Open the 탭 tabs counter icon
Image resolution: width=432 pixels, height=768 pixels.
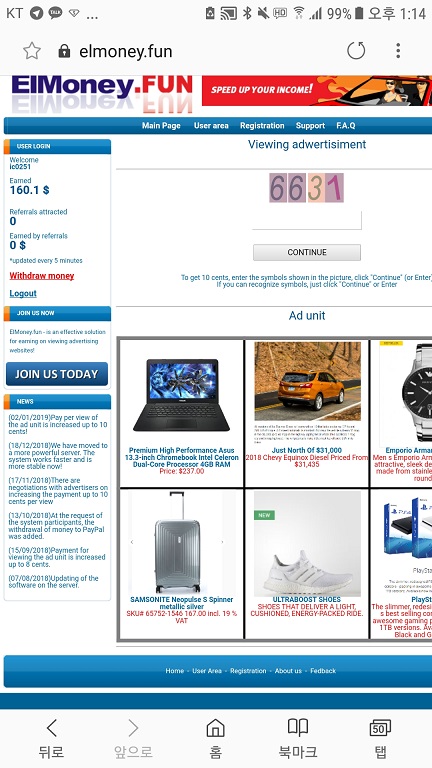pos(380,728)
